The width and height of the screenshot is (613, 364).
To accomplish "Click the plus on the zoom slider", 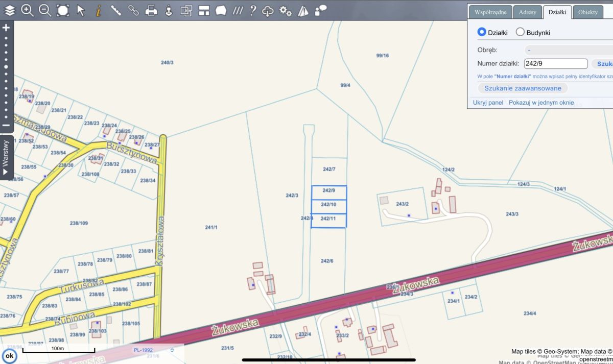I will click(6, 28).
